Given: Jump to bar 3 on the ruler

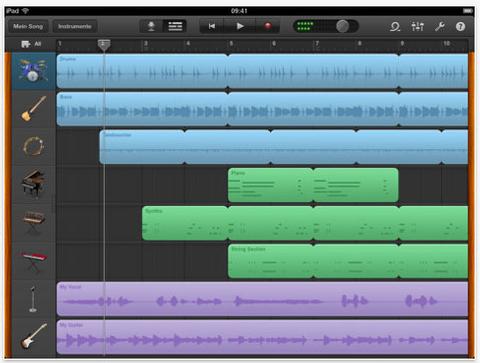Looking at the screenshot, I should [146, 43].
